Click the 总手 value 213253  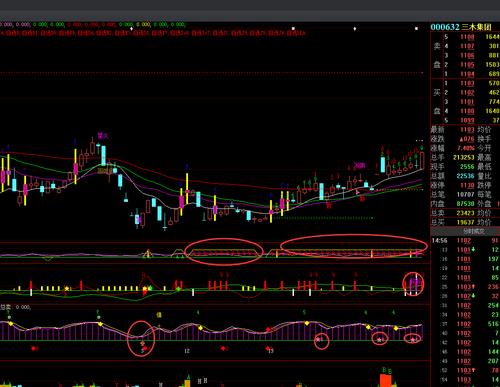pyautogui.click(x=463, y=157)
